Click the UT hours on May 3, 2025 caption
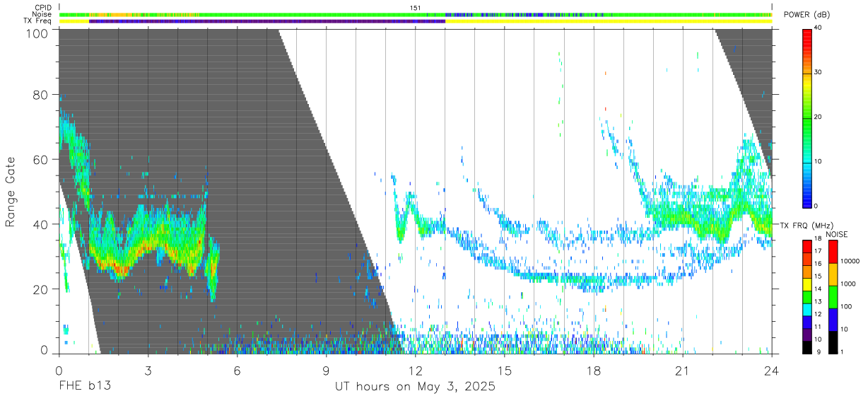The height and width of the screenshot is (401, 868). (415, 387)
